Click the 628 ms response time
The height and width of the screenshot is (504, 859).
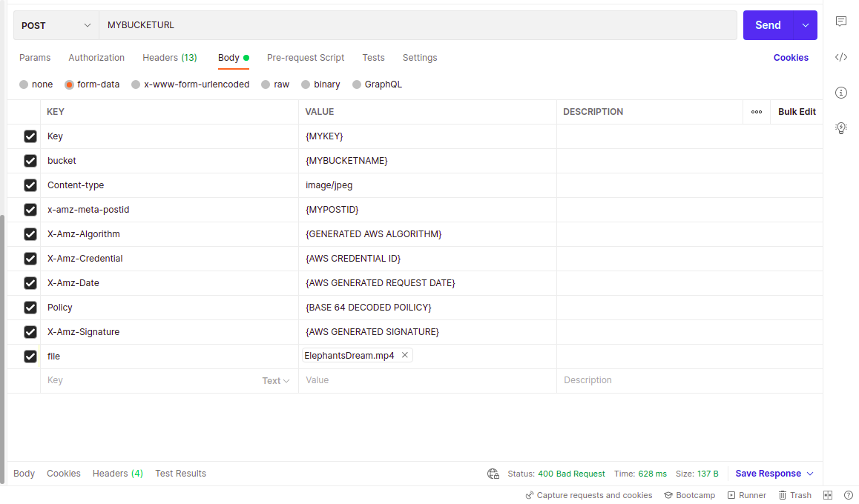[x=653, y=474]
